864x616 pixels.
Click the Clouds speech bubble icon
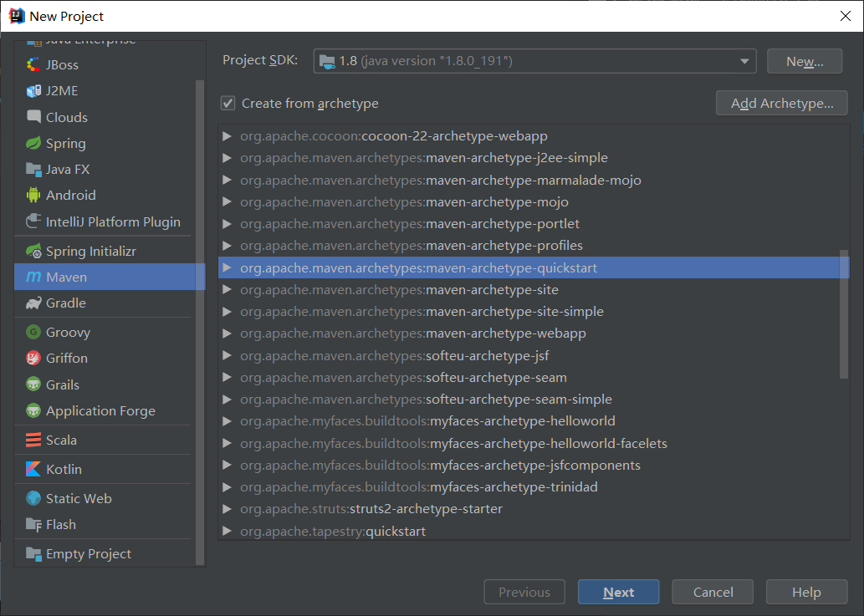[33, 117]
